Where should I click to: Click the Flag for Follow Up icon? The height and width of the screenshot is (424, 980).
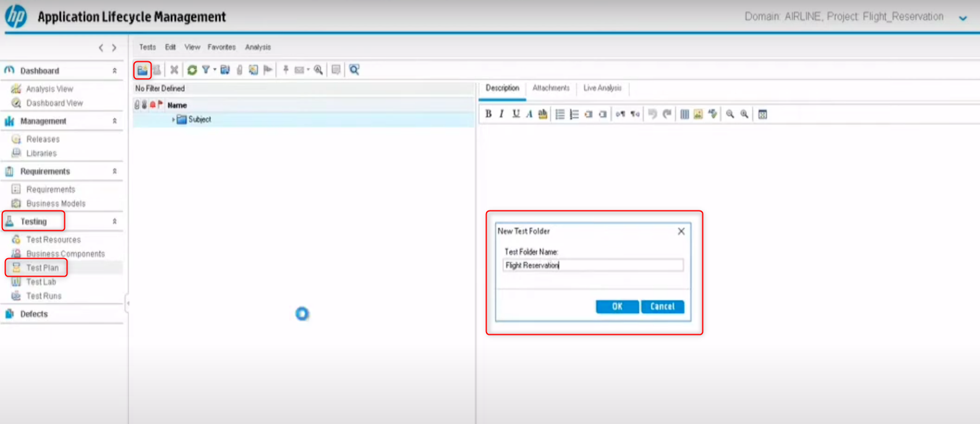point(268,70)
